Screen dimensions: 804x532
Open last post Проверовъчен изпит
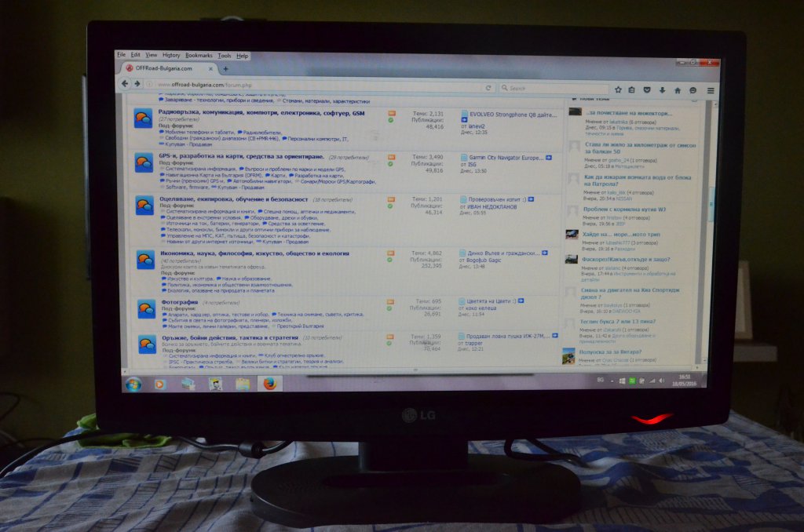(497, 199)
